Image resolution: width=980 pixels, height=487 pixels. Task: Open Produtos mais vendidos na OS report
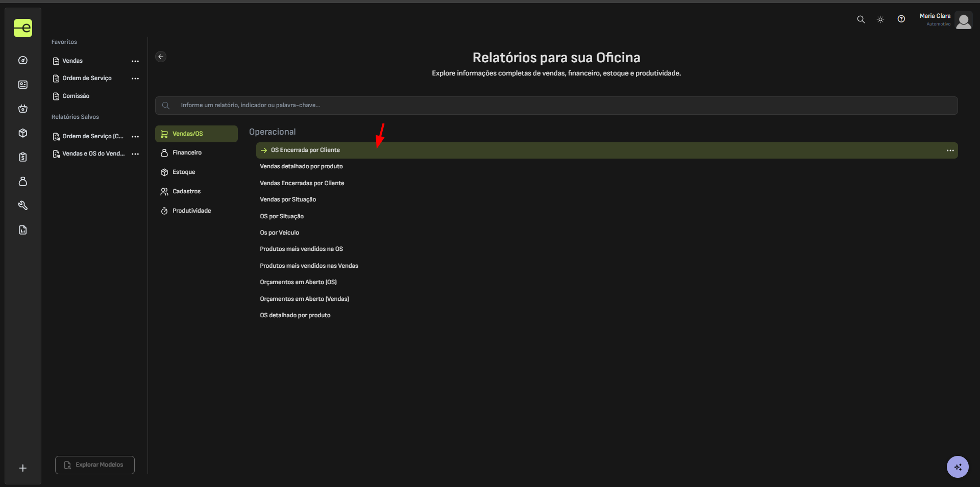(301, 249)
